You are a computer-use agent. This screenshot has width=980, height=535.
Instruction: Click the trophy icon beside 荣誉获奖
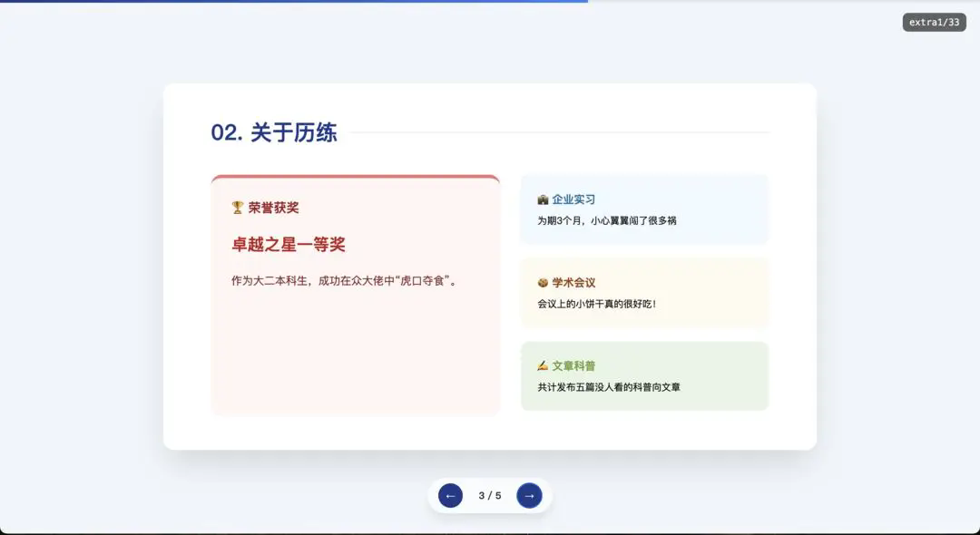238,206
